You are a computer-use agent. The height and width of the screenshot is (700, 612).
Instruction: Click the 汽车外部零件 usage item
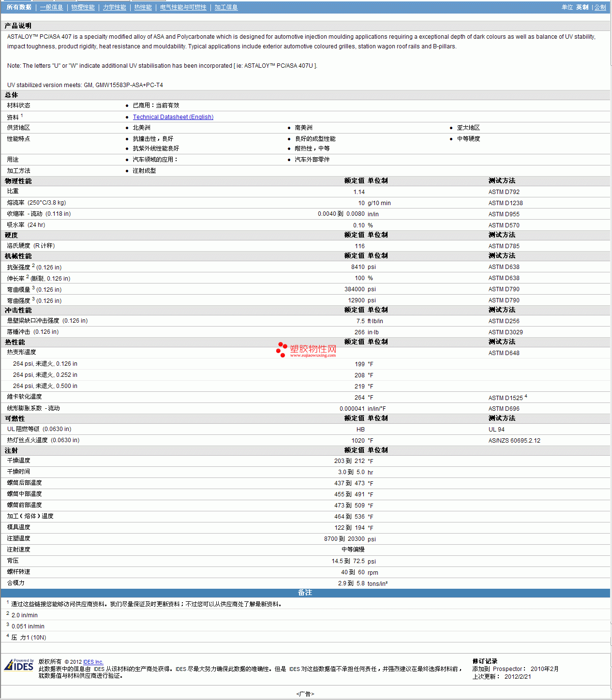312,160
